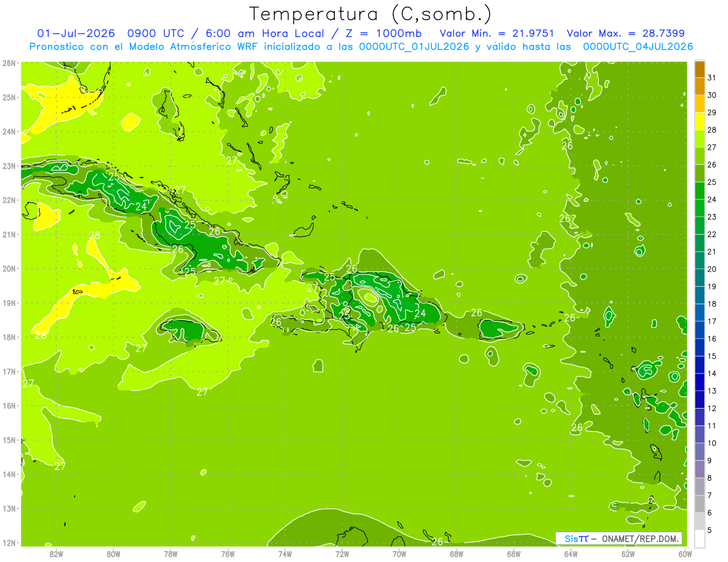Click the 76W longitude axis label
Viewport: 728px width, 562px height.
227,554
